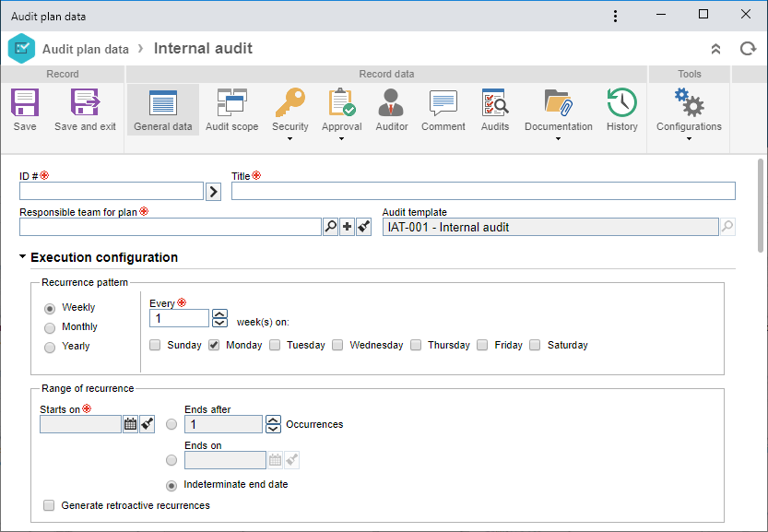
Task: Open the Audit scope section
Action: pos(232,110)
